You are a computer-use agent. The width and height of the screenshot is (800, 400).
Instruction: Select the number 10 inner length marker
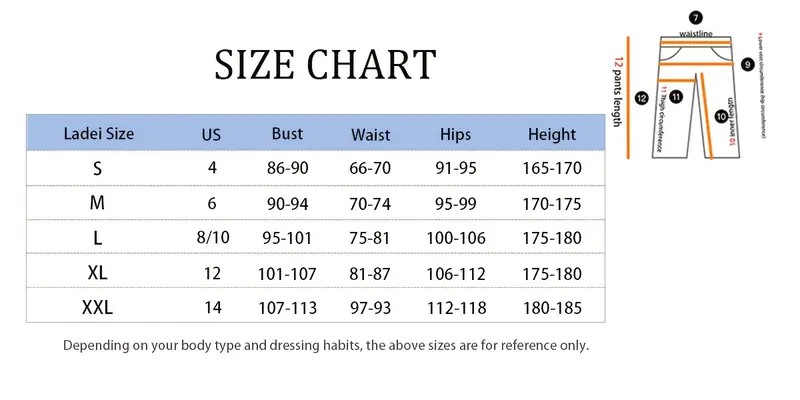pos(722,116)
